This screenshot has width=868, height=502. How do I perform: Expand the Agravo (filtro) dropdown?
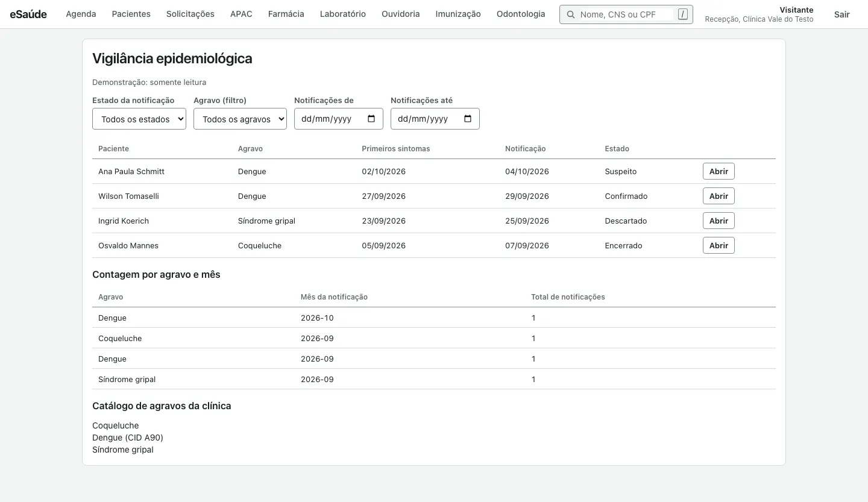(240, 119)
